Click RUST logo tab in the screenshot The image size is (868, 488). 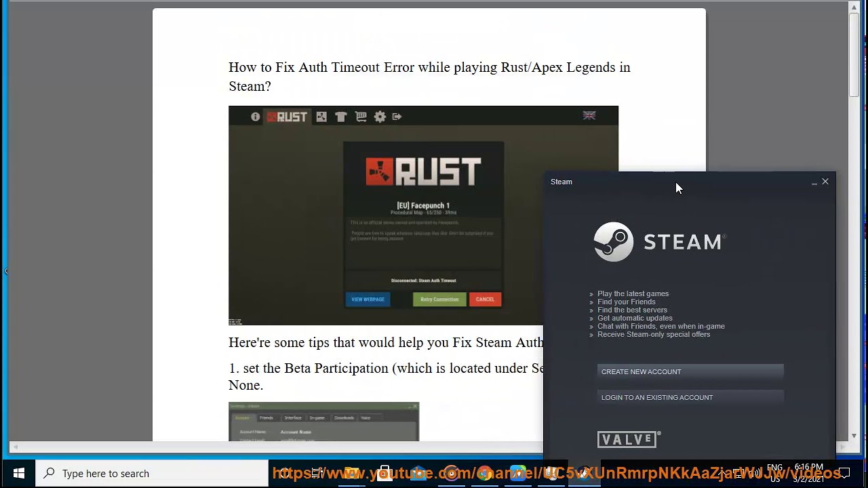click(x=287, y=117)
